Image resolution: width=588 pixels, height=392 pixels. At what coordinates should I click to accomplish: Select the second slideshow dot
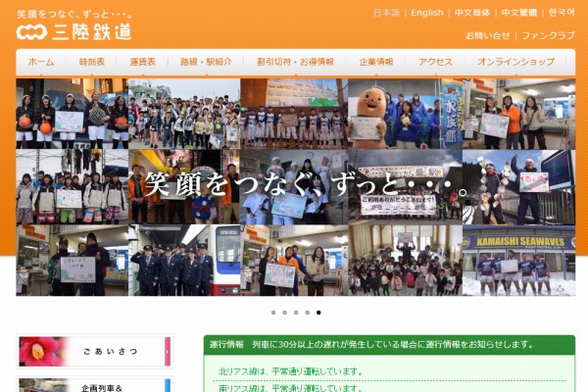pyautogui.click(x=284, y=313)
